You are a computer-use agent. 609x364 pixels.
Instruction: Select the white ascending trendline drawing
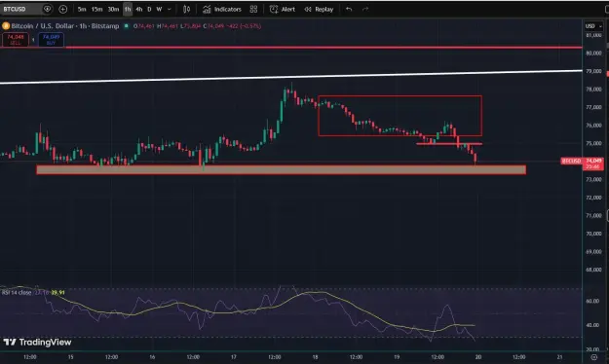[291, 77]
